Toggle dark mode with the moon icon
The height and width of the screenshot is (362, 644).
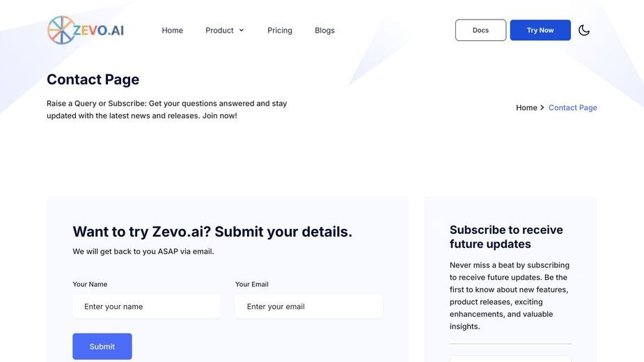tap(583, 31)
